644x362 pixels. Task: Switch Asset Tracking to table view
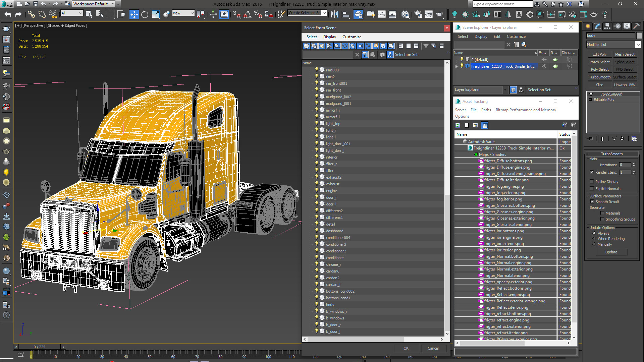click(485, 125)
